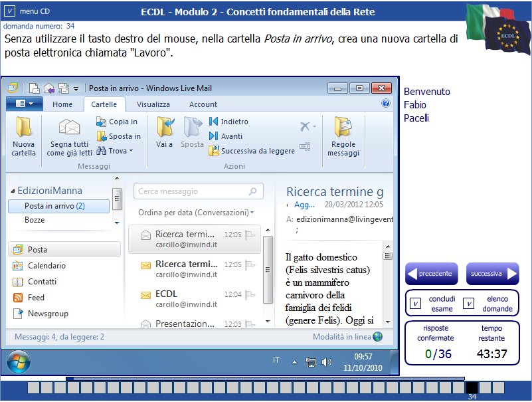Open Regole messaggi

[x=343, y=136]
